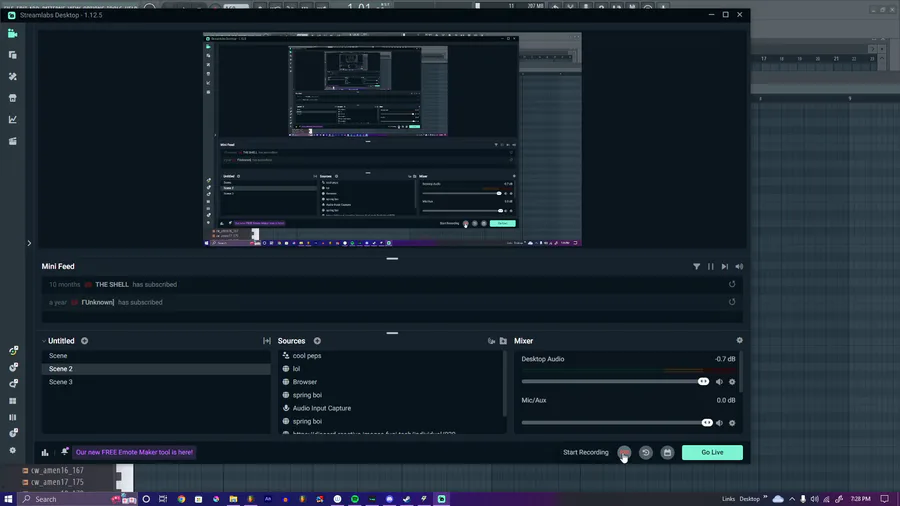This screenshot has width=900, height=506.
Task: Expand the left sidebar chevron
Action: 29,243
